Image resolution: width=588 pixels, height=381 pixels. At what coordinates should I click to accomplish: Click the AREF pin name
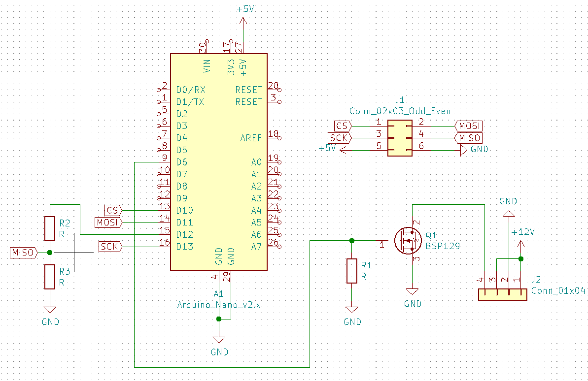[251, 138]
